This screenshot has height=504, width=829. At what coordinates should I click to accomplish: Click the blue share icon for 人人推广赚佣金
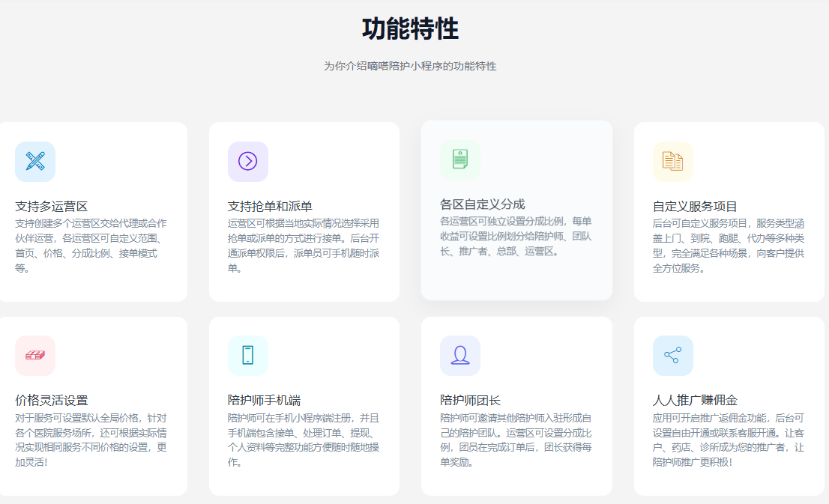click(x=672, y=355)
